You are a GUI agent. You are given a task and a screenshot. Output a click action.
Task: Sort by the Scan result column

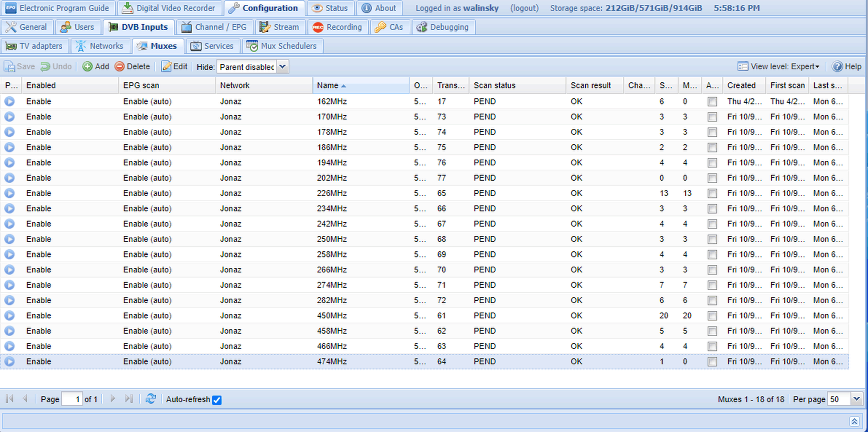(x=594, y=86)
